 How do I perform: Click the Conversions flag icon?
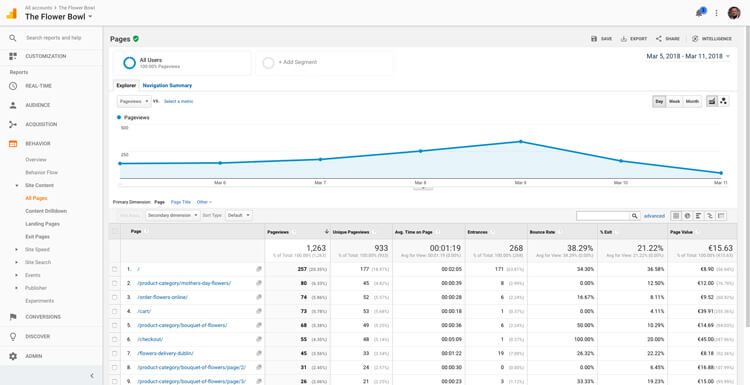tap(13, 317)
